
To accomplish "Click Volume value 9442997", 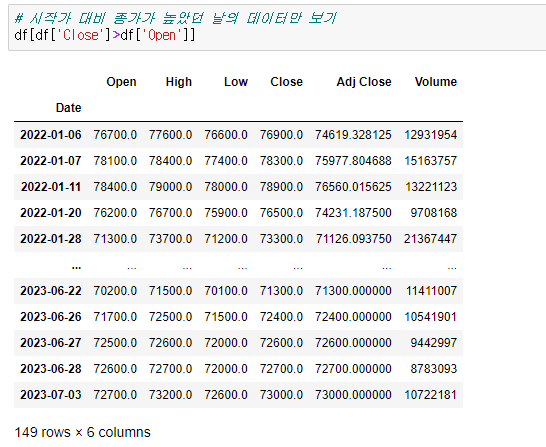I will (434, 343).
